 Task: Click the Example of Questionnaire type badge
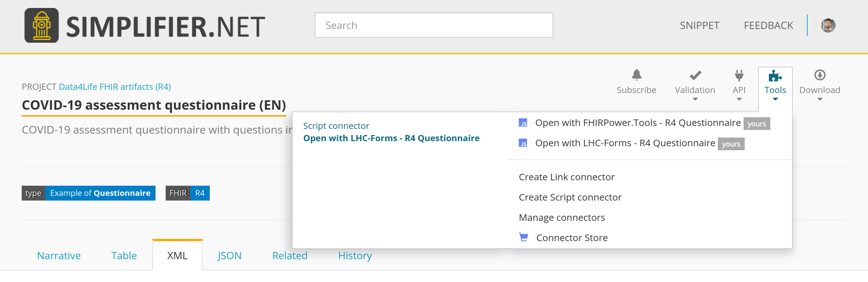click(89, 193)
